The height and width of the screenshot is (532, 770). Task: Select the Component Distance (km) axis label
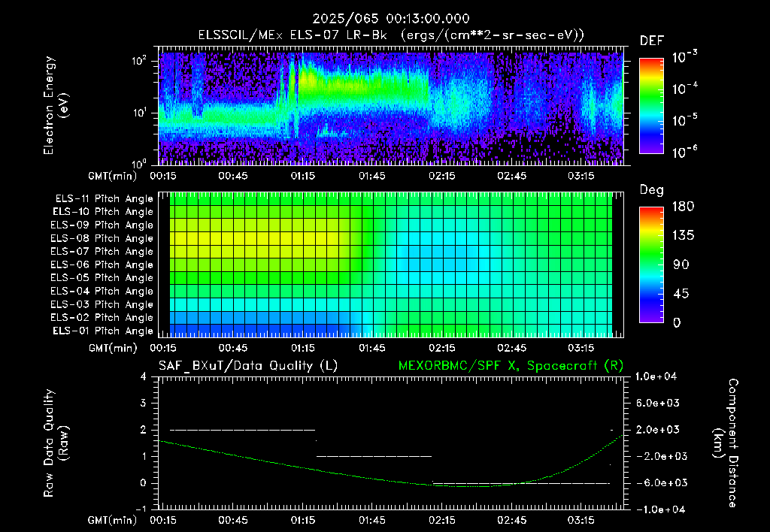726,443
